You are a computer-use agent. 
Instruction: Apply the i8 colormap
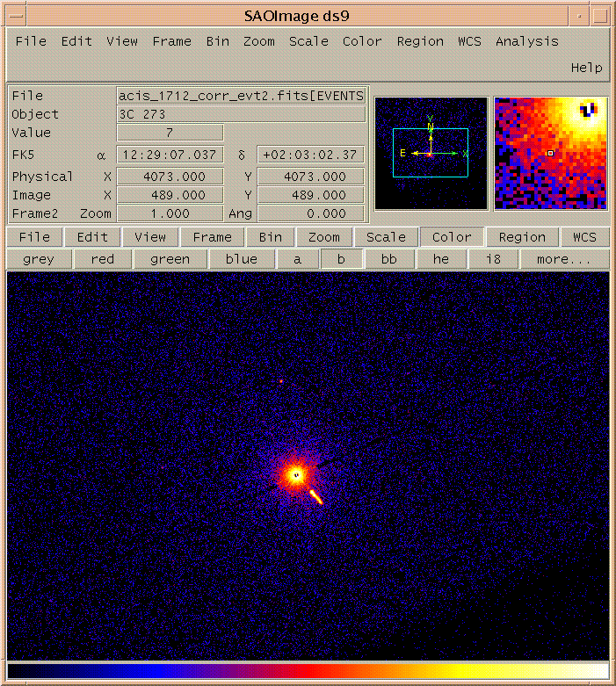pos(493,259)
